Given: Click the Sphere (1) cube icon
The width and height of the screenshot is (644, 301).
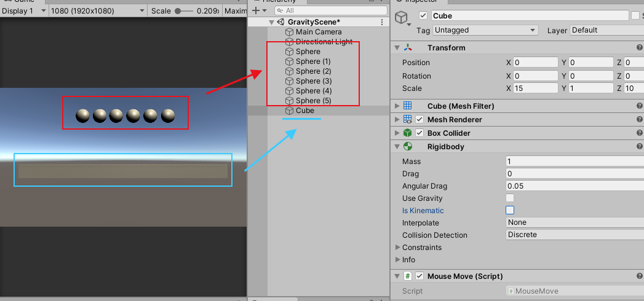Looking at the screenshot, I should click(289, 61).
